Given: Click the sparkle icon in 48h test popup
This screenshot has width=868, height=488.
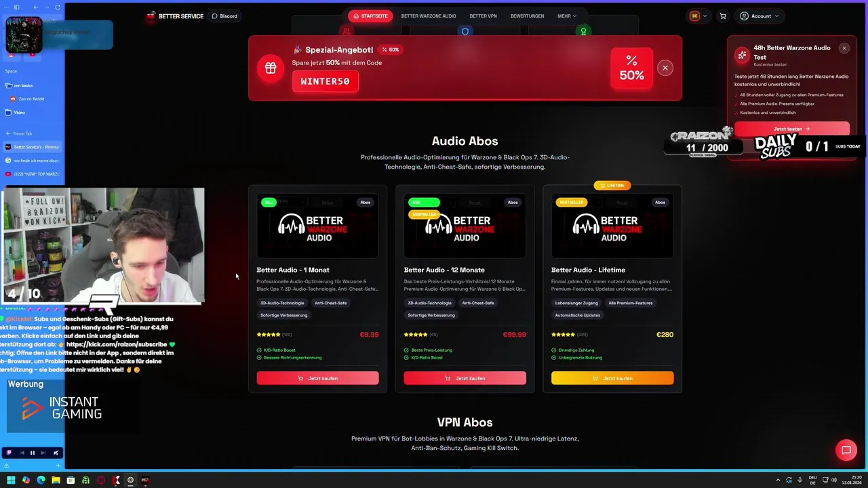Looking at the screenshot, I should [x=742, y=55].
